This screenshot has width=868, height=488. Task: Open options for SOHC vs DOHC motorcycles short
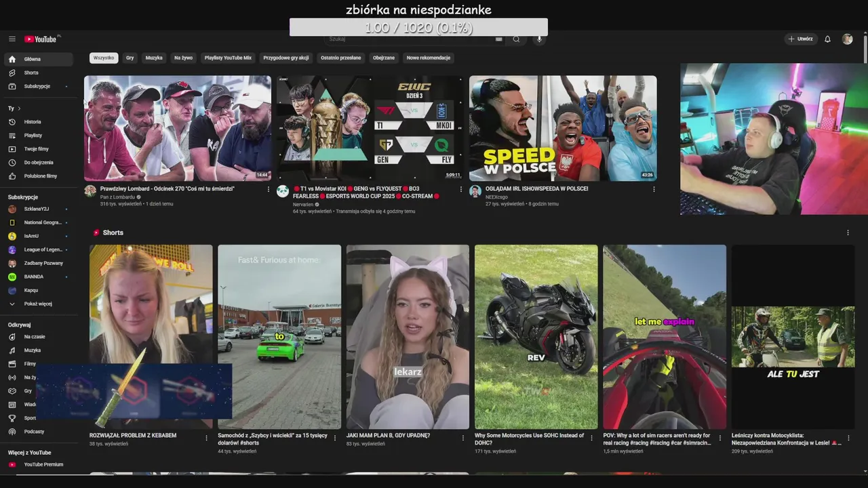click(x=592, y=438)
